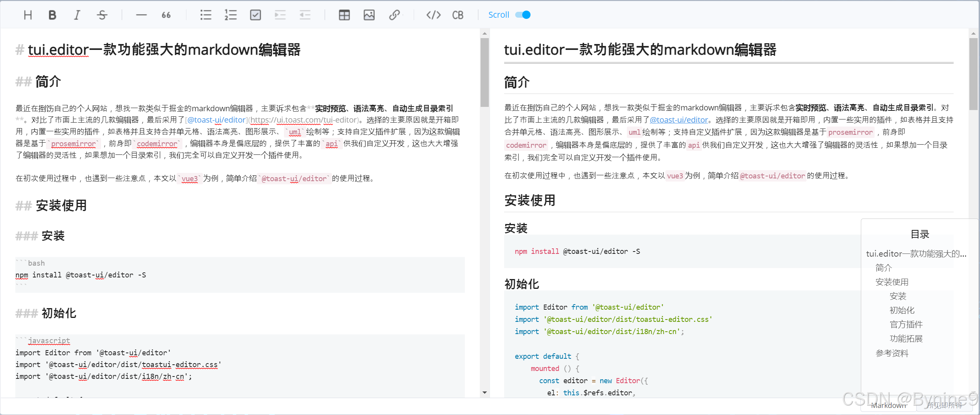Viewport: 980px width, 415px height.
Task: Open the @toast-ui/editor link in preview
Action: pyautogui.click(x=678, y=120)
